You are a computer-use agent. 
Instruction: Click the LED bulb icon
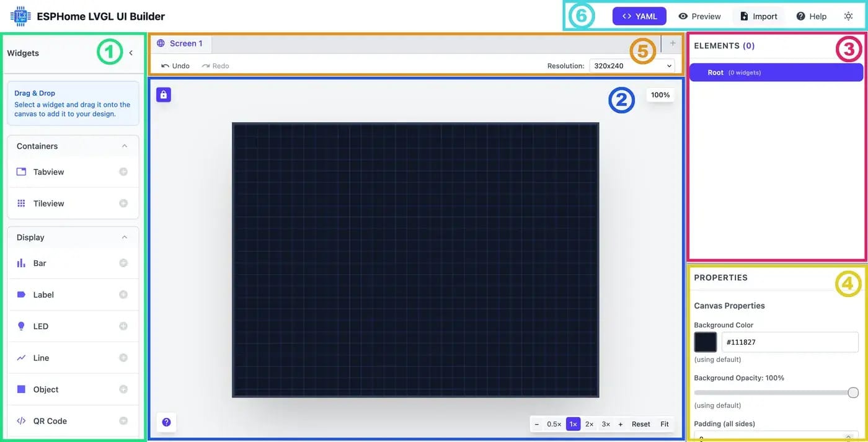(x=21, y=326)
